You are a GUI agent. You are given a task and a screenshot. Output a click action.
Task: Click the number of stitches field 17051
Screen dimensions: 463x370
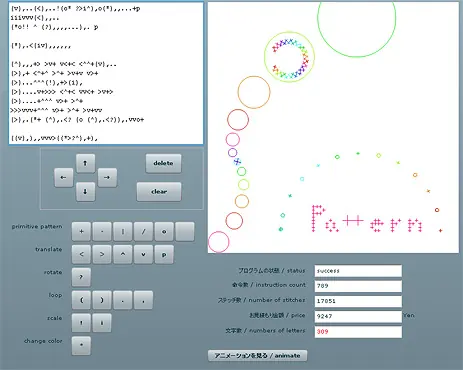click(x=358, y=301)
